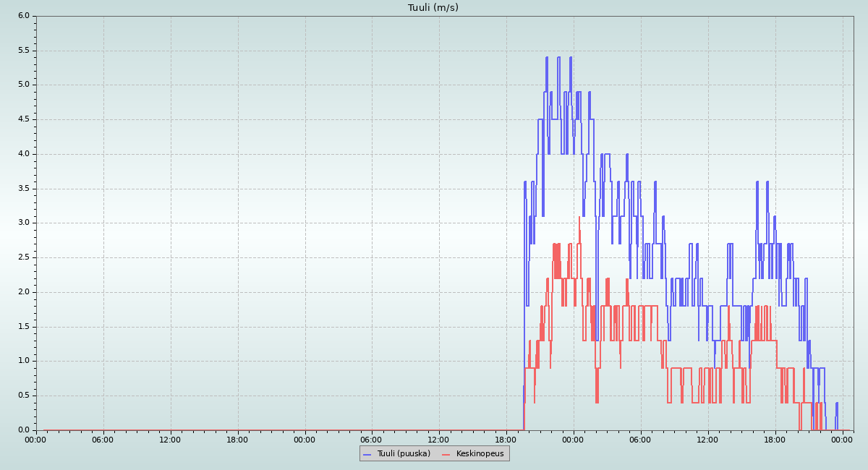Viewport: 868px width, 470px height.
Task: Select the Tuuli (puuska) legend label
Action: point(403,453)
